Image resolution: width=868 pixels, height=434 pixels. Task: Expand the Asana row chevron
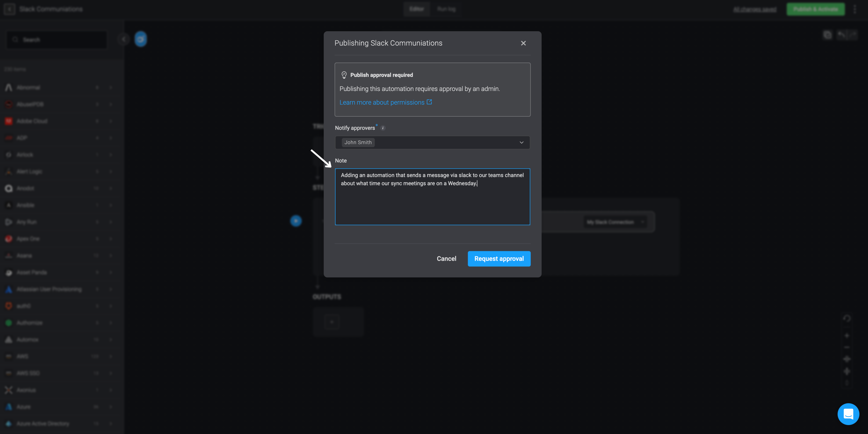coord(111,256)
